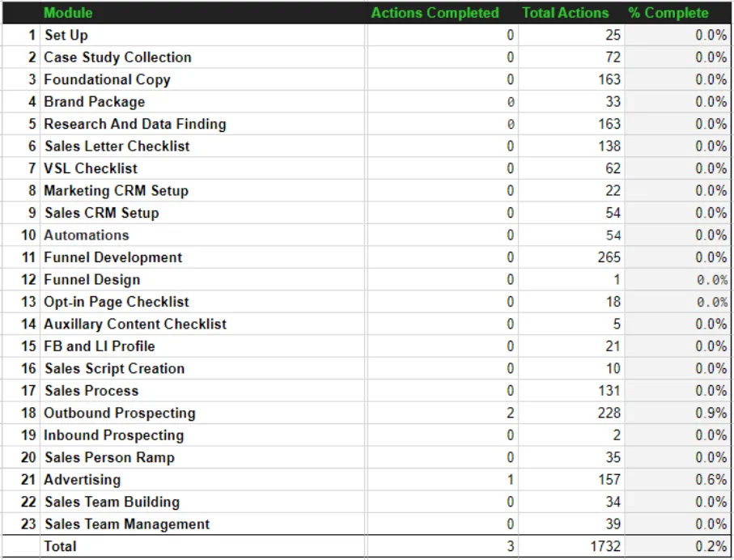The height and width of the screenshot is (560, 734).
Task: Select the Sales Team Building cell
Action: [202, 502]
